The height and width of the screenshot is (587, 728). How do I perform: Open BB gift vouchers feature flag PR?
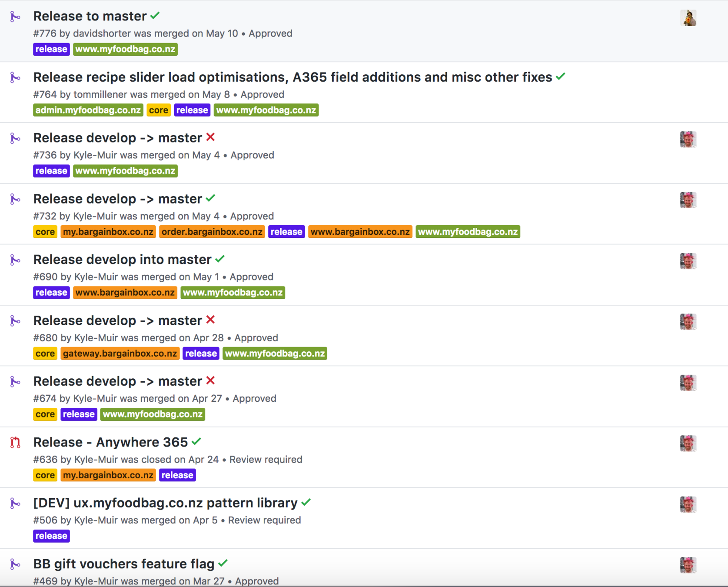124,564
